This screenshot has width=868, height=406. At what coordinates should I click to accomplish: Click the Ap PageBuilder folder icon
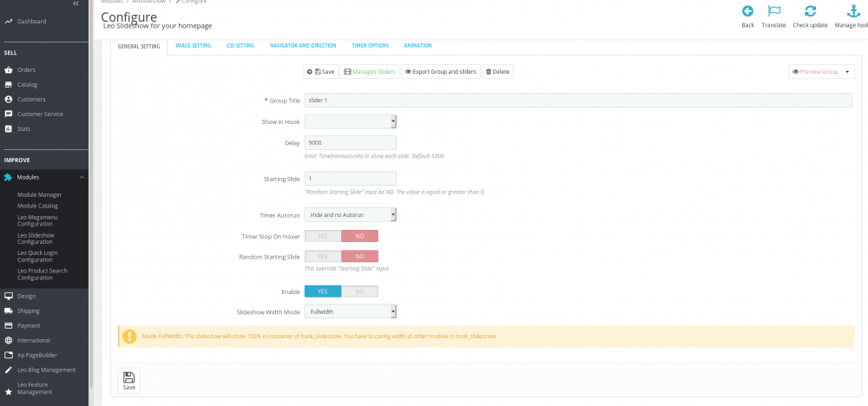click(x=8, y=355)
